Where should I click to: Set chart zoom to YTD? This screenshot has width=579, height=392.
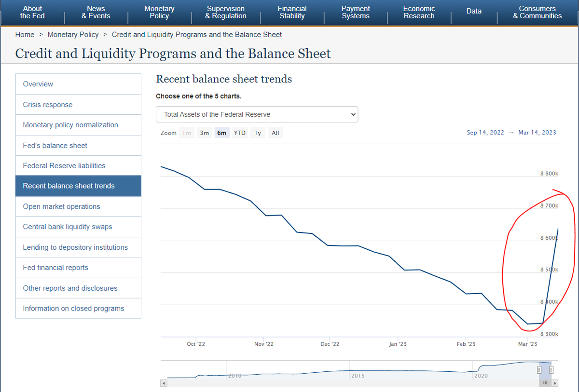click(x=240, y=133)
